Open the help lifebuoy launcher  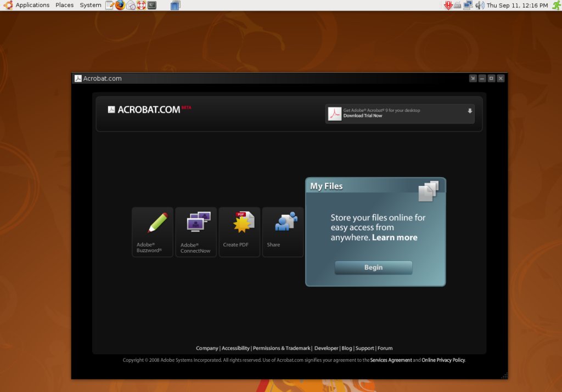[141, 5]
